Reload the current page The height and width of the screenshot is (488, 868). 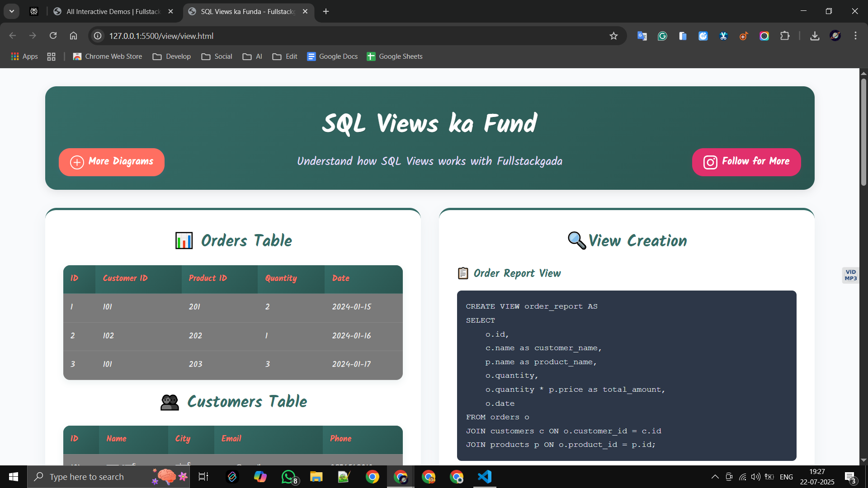tap(53, 36)
